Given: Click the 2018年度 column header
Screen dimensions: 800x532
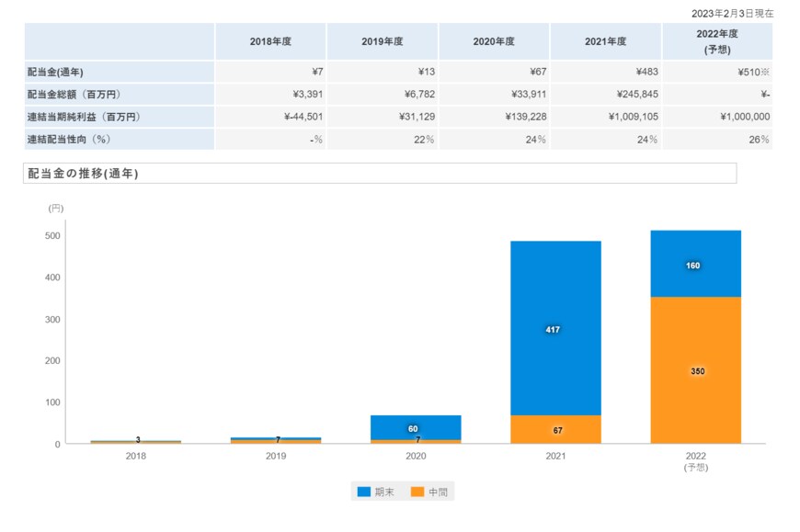Looking at the screenshot, I should tap(270, 42).
